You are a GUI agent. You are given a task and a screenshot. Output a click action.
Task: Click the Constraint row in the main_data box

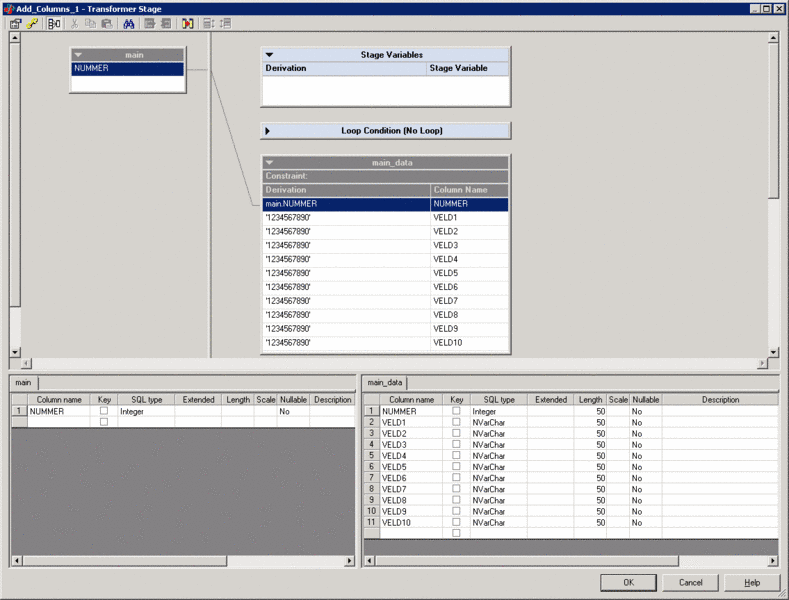tap(385, 176)
